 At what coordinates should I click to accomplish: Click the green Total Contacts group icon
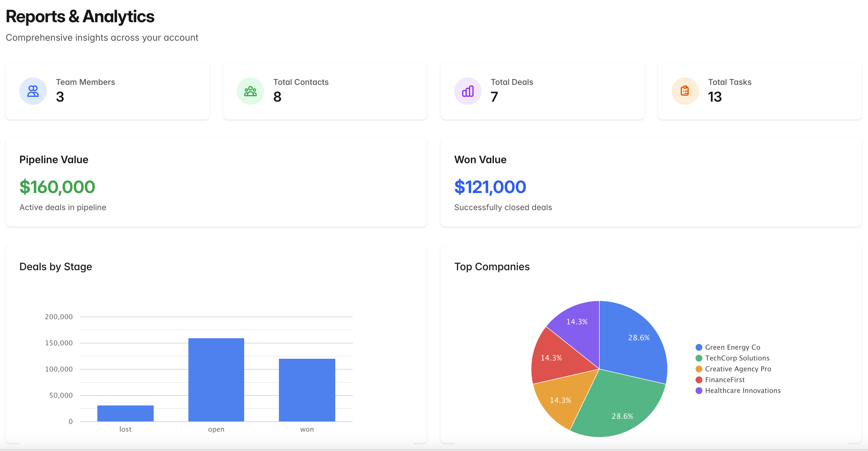pos(250,91)
